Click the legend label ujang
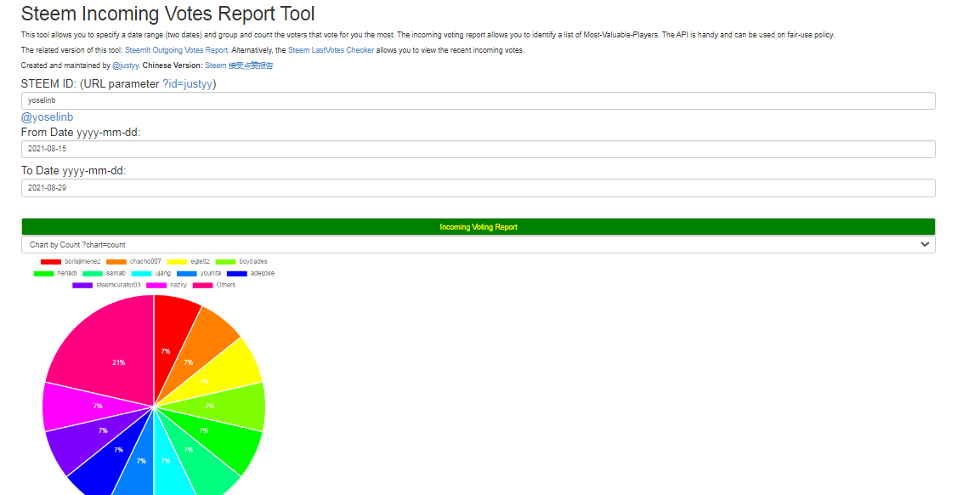 click(163, 274)
